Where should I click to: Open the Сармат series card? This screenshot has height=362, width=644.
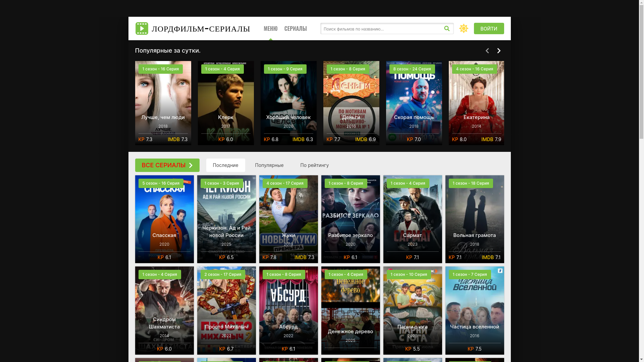[x=413, y=219]
